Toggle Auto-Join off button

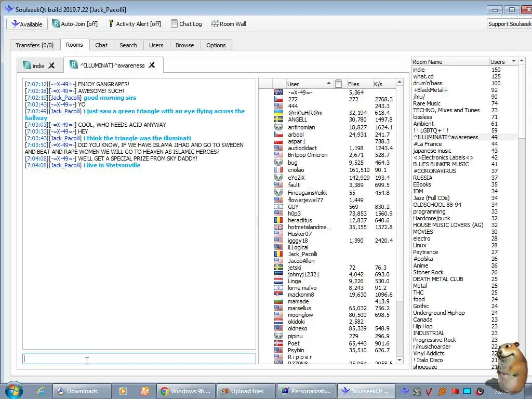point(75,24)
